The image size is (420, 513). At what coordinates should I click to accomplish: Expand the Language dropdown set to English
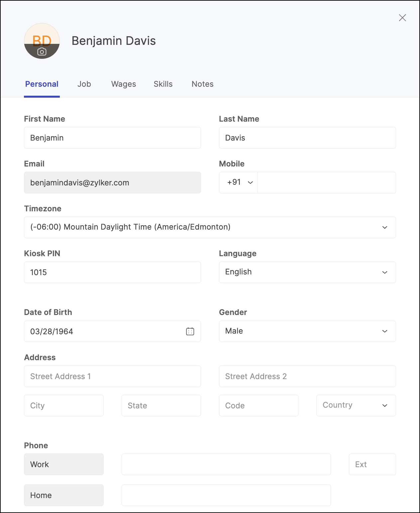(307, 272)
